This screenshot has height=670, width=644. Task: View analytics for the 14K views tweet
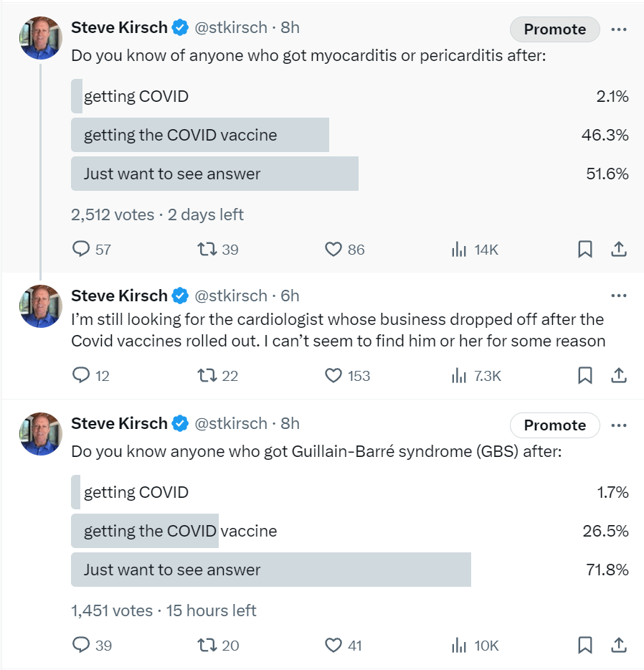click(459, 249)
